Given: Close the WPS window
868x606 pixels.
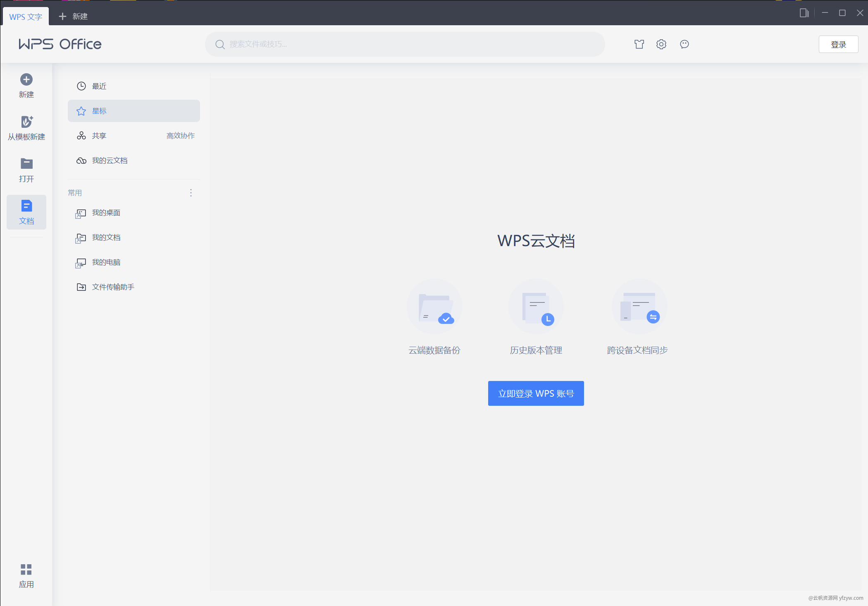Looking at the screenshot, I should point(860,13).
